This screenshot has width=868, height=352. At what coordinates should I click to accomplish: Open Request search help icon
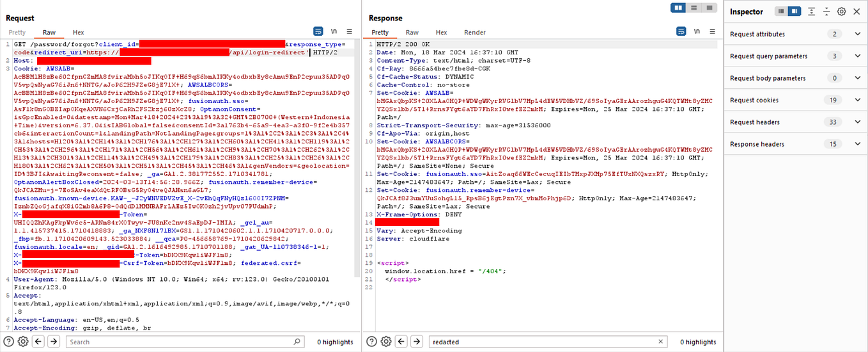point(8,342)
